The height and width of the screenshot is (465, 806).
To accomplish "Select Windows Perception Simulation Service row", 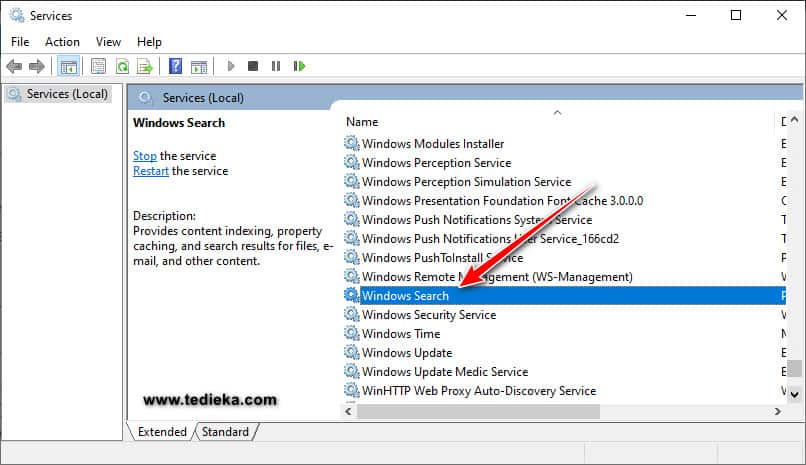I will pos(564,181).
